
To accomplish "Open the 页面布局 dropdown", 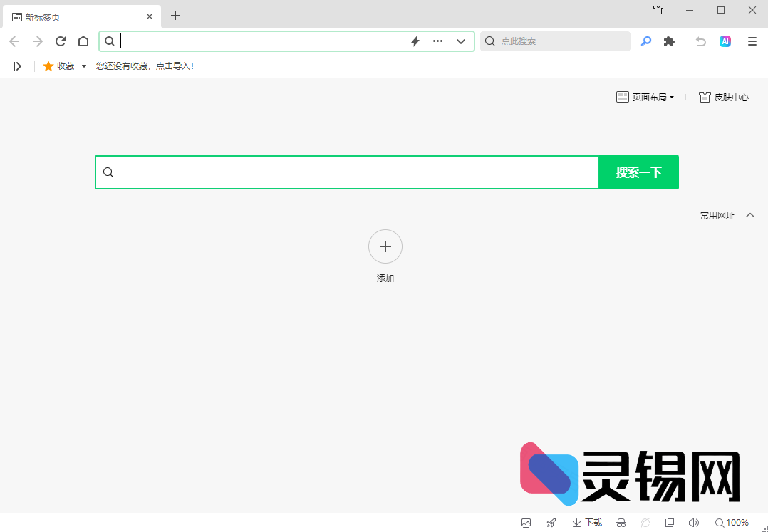I will tap(645, 97).
